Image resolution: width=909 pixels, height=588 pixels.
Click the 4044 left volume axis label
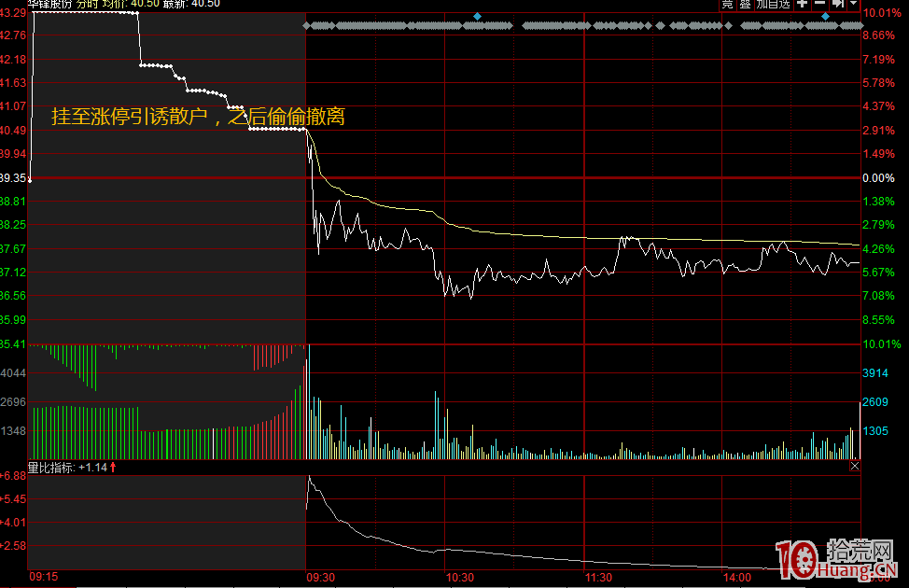[13, 372]
